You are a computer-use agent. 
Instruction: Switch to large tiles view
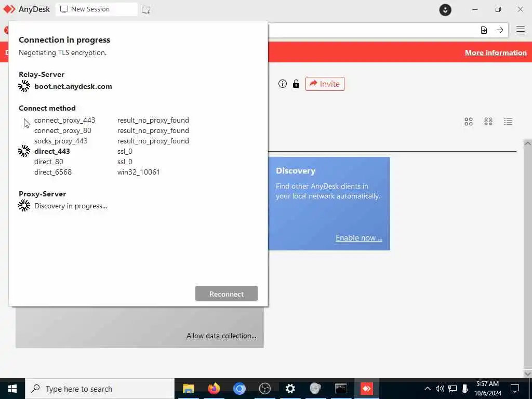(x=469, y=122)
